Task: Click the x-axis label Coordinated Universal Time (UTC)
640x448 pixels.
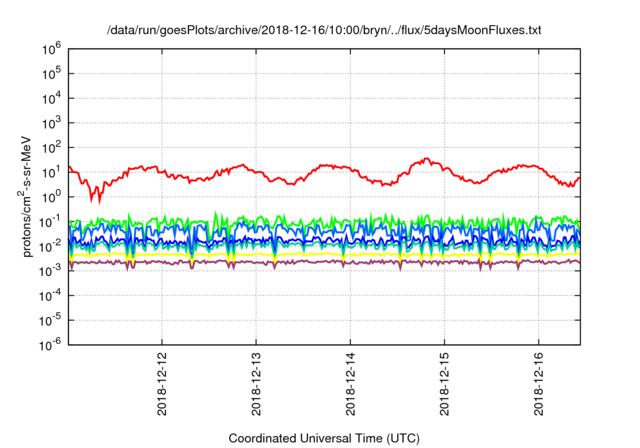Action: pyautogui.click(x=324, y=439)
